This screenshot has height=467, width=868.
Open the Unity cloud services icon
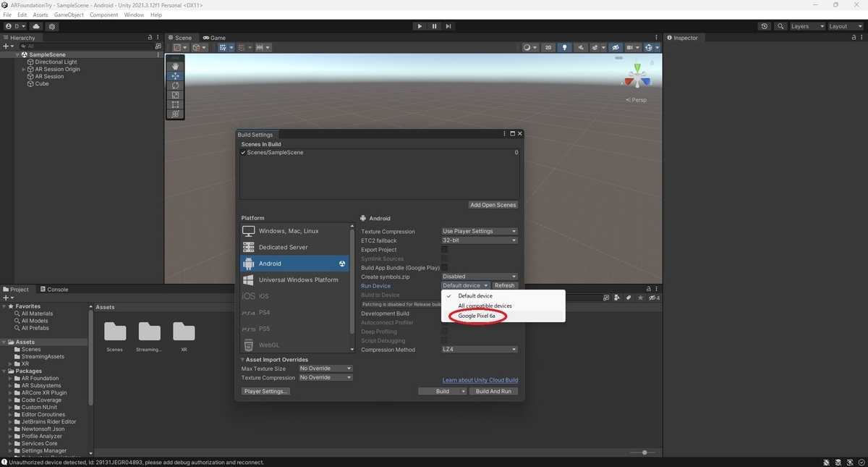(36, 26)
